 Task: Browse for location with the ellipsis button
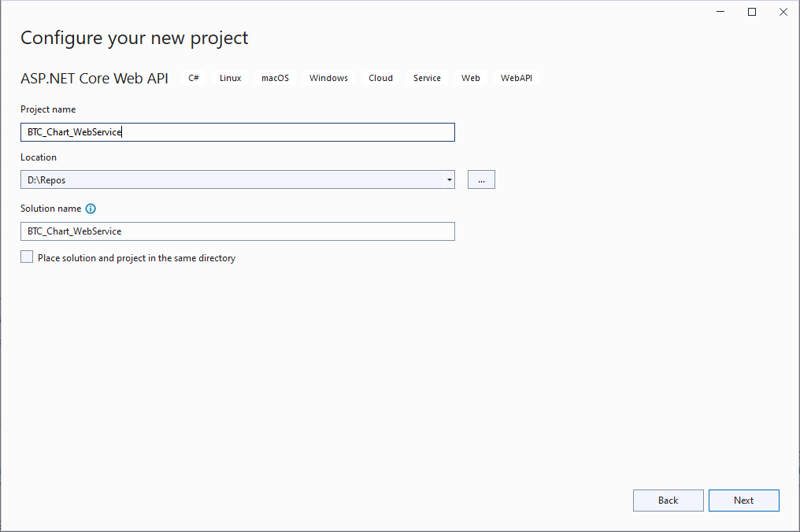click(481, 179)
